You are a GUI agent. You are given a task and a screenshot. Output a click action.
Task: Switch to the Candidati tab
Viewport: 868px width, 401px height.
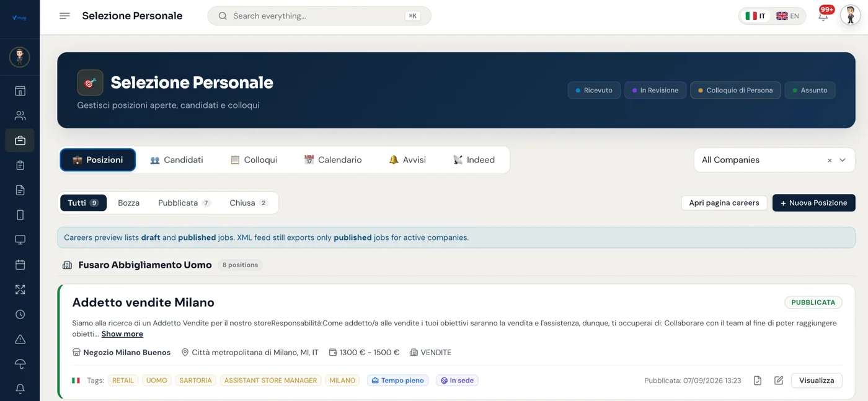coord(177,160)
